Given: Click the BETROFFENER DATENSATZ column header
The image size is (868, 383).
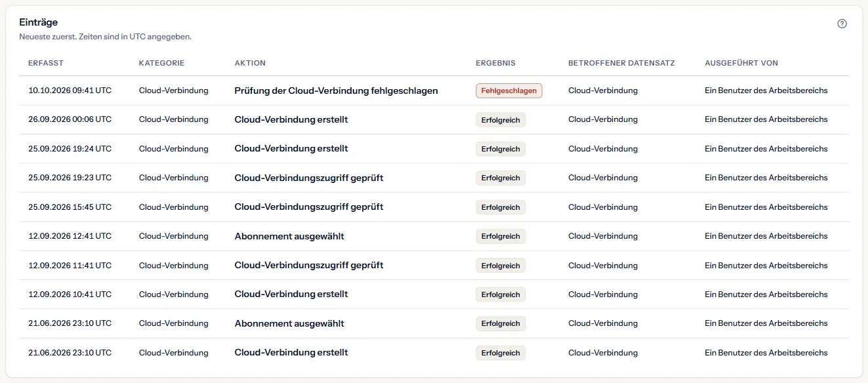Looking at the screenshot, I should (x=621, y=63).
